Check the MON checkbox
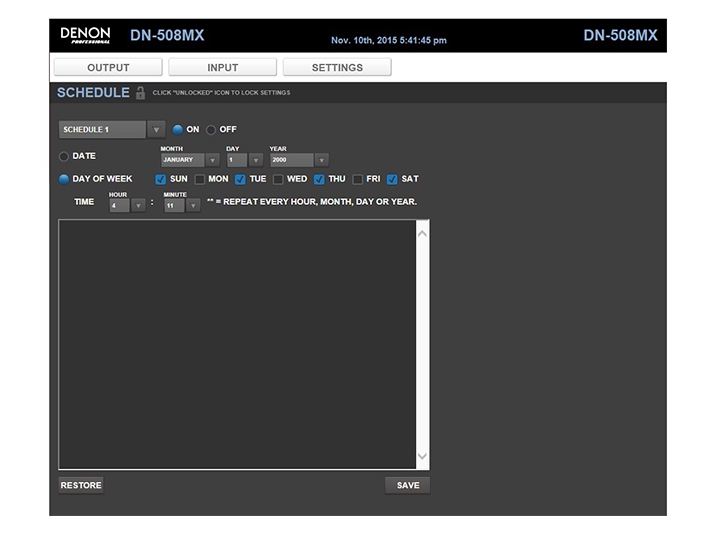Screen dimensions: 710x533 click(x=199, y=179)
